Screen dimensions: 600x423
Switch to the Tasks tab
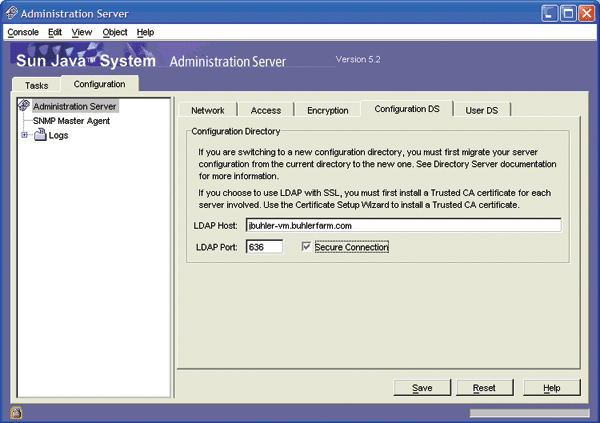click(36, 85)
